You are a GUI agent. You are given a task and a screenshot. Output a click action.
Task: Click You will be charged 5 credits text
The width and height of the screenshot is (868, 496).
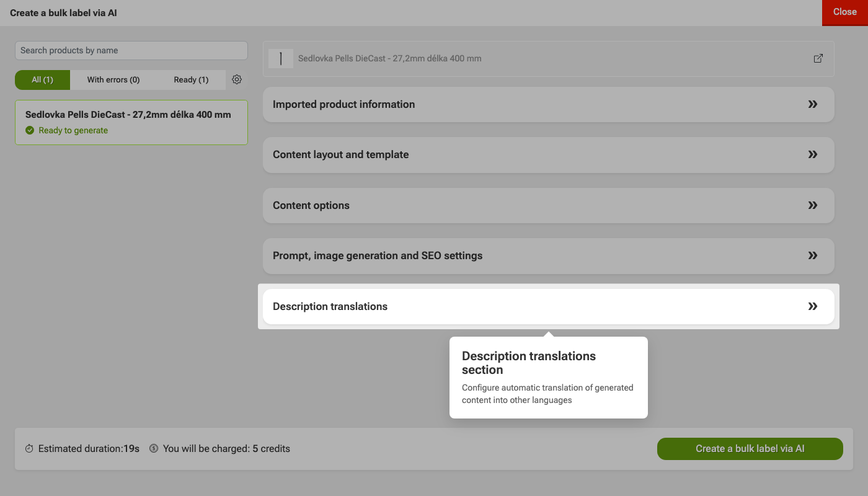(226, 448)
